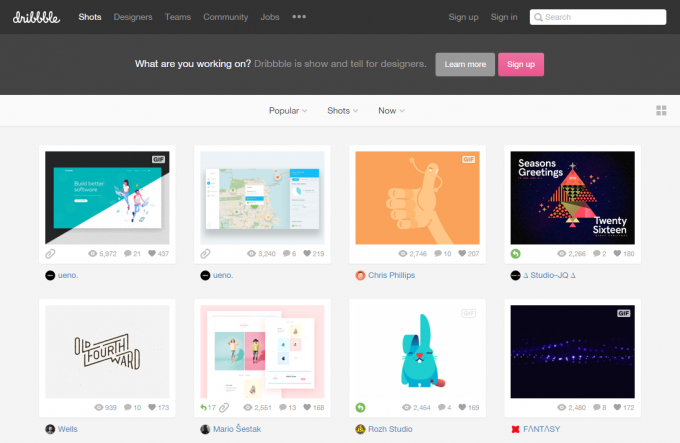Expand the Popular sort dropdown
Viewport: 680px width, 443px height.
(288, 110)
